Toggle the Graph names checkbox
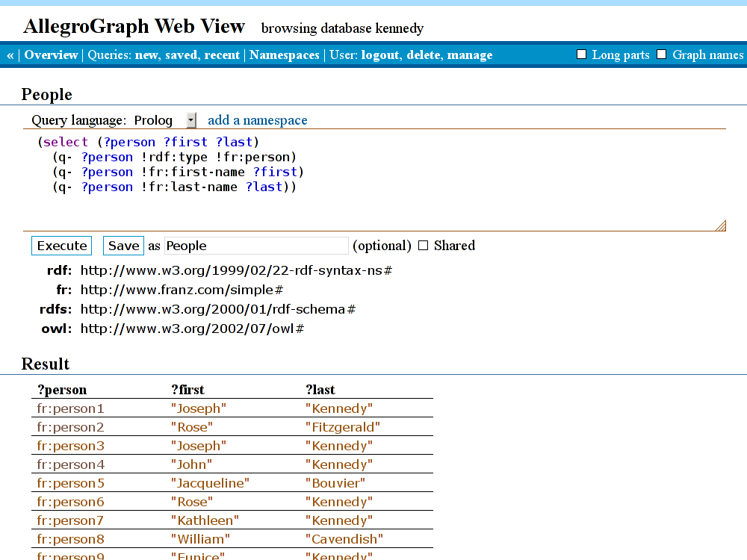The width and height of the screenshot is (747, 560). [x=662, y=55]
